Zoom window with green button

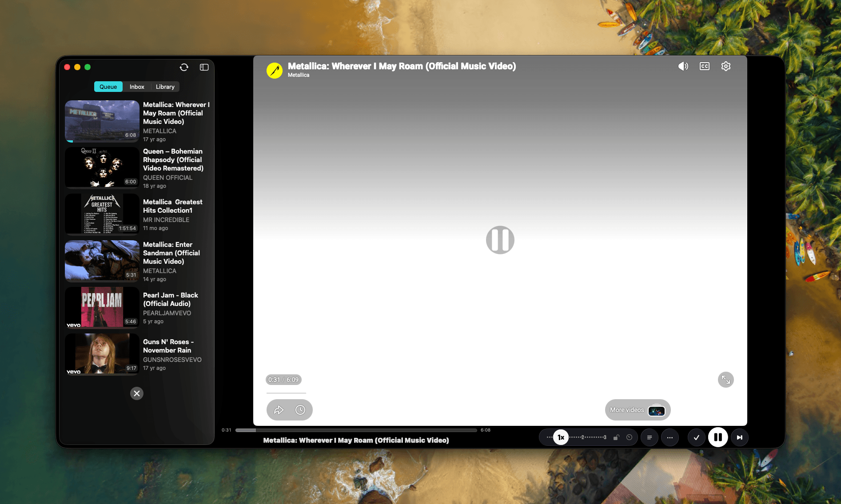[88, 67]
